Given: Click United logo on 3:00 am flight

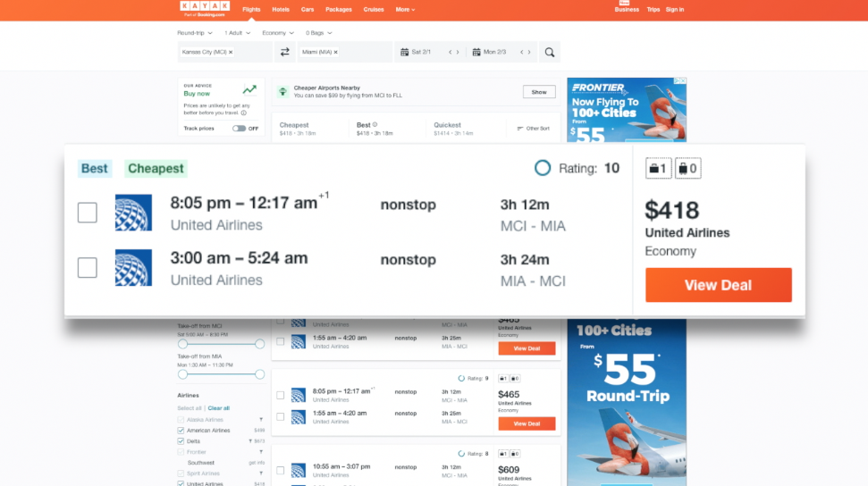Looking at the screenshot, I should [133, 267].
